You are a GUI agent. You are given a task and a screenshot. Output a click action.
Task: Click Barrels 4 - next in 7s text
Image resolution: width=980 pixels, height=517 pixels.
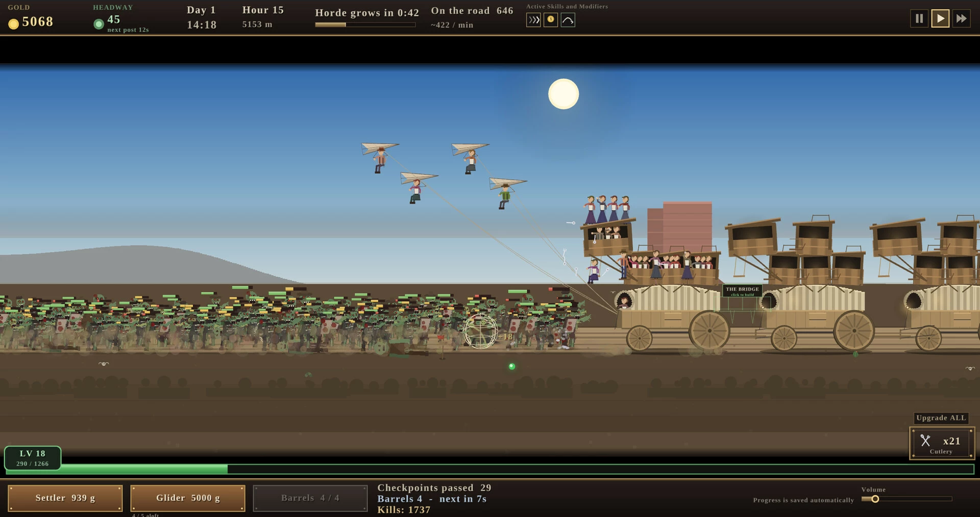click(432, 499)
